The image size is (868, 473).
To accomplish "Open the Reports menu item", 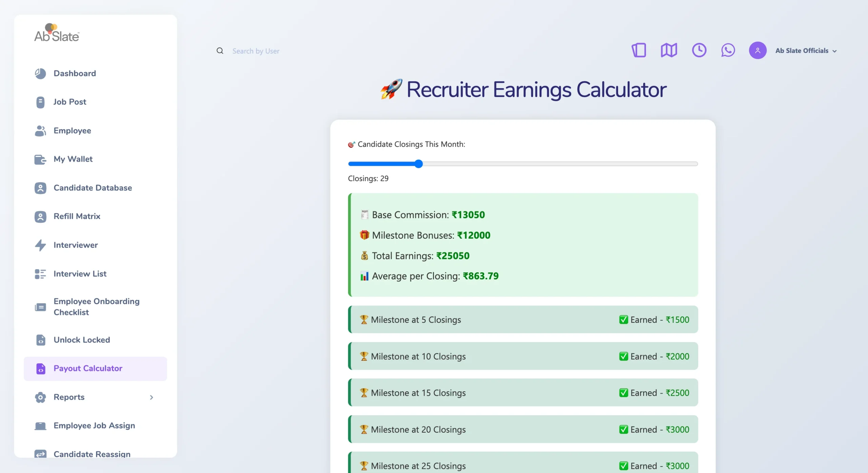I will tap(69, 397).
